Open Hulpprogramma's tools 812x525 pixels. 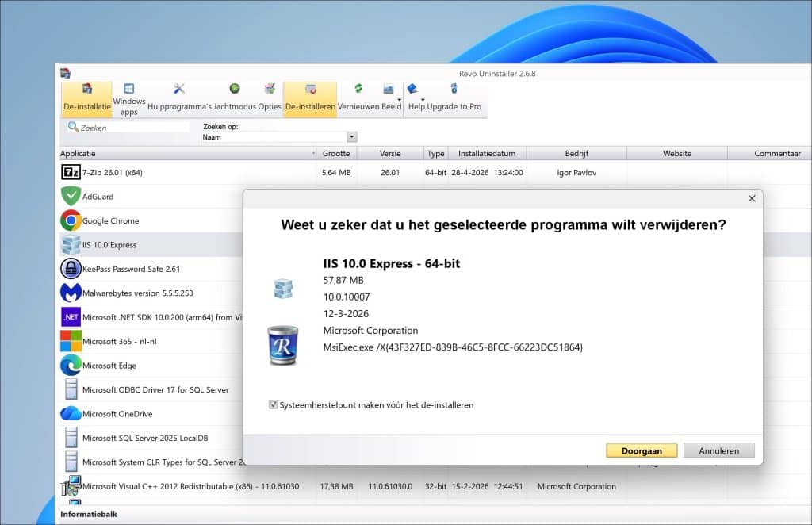(179, 99)
